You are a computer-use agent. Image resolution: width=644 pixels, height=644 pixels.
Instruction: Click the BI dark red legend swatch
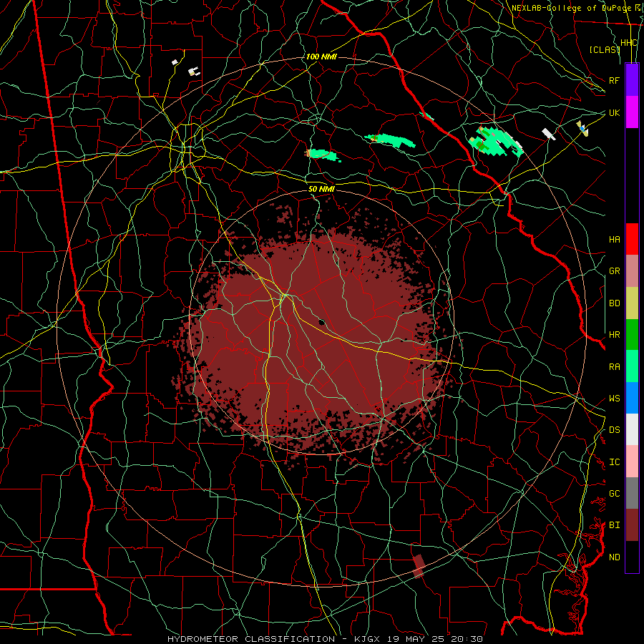632,525
